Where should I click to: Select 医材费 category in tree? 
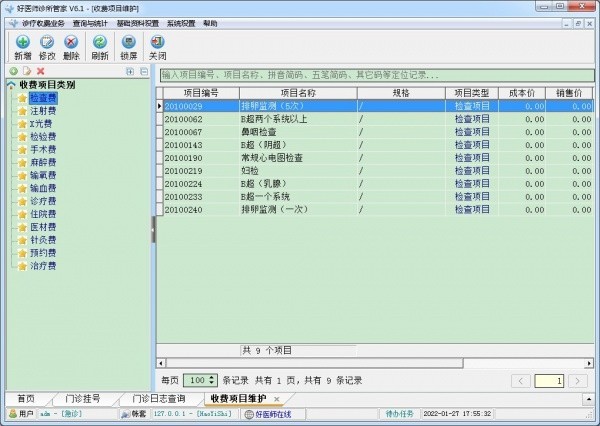click(43, 227)
